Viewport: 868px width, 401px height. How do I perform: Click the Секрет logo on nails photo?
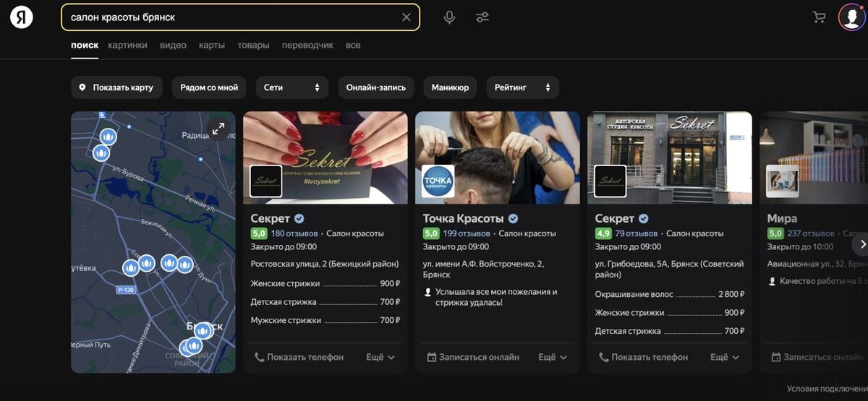pos(265,181)
